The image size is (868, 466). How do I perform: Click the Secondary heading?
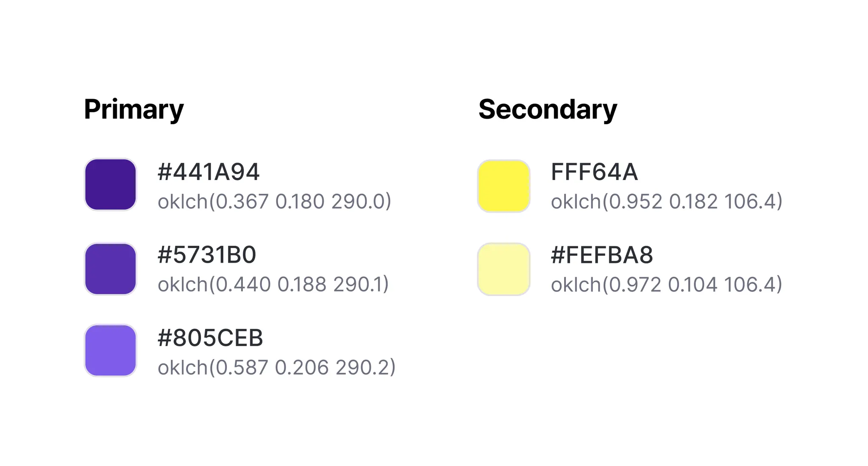(x=548, y=109)
